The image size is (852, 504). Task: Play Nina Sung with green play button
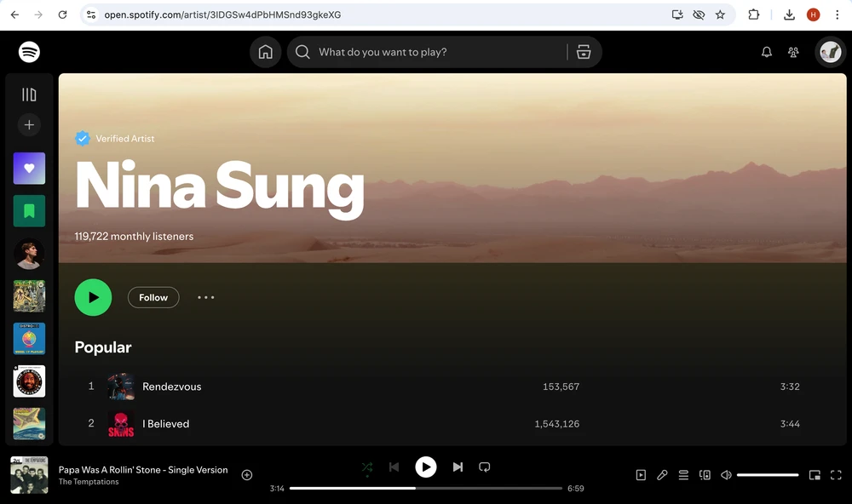pos(93,297)
